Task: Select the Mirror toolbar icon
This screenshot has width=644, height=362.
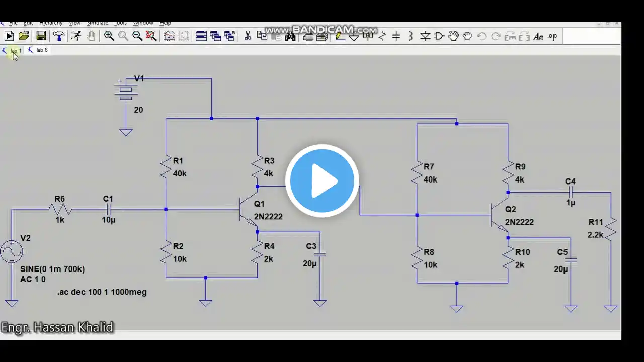Action: (x=524, y=36)
